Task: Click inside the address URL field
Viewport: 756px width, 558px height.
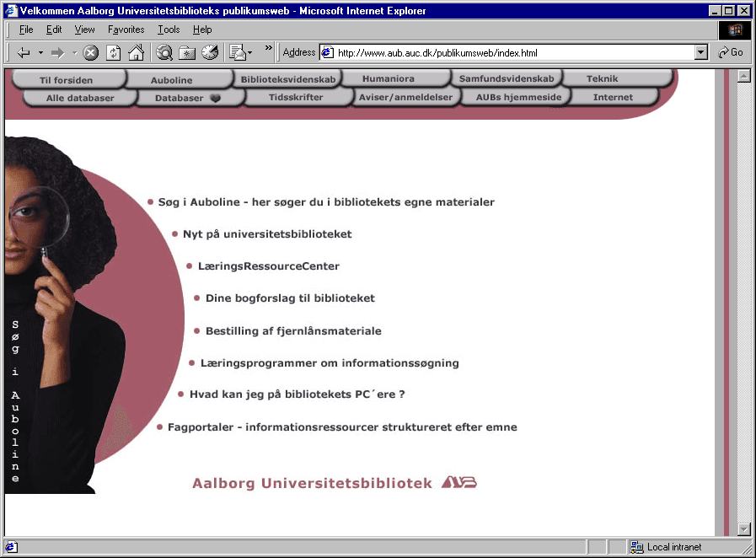Action: 506,52
